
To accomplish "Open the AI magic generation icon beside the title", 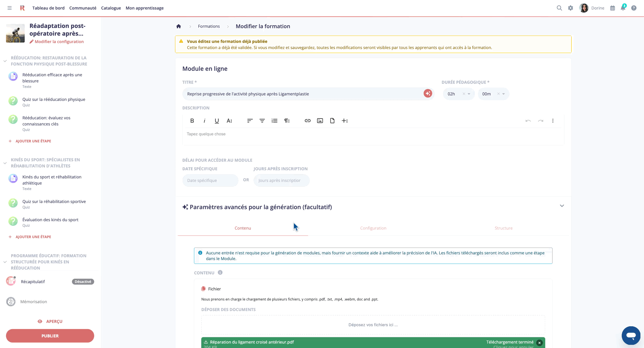I will click(x=428, y=94).
